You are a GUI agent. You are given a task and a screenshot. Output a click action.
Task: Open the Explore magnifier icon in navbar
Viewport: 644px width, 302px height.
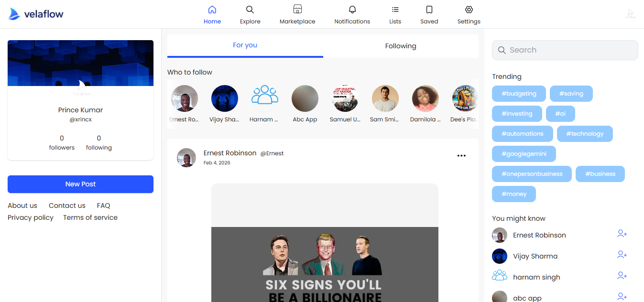250,10
